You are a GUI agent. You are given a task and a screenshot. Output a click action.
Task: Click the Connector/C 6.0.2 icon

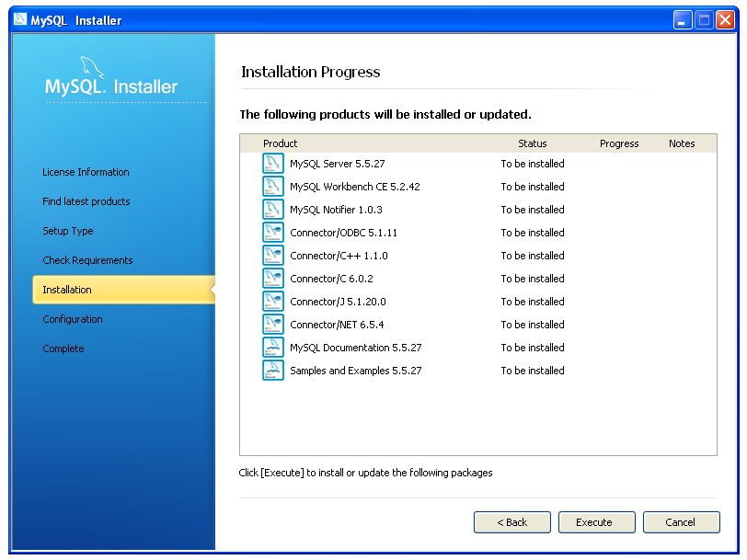pos(273,279)
